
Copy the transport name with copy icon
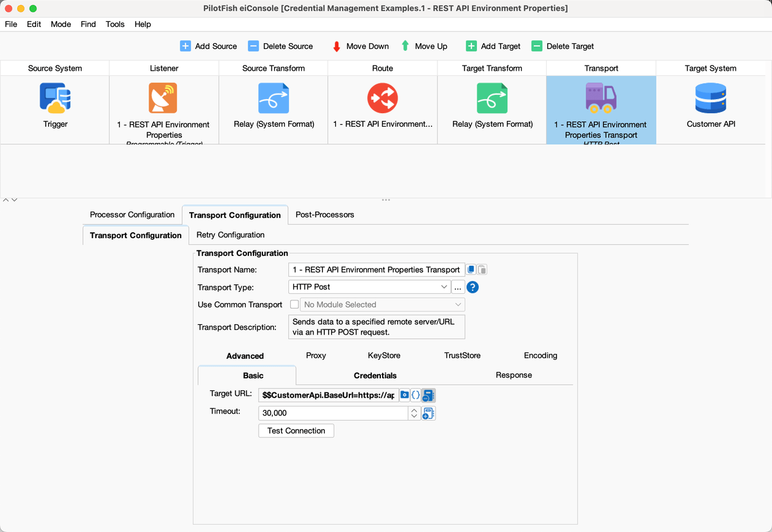click(x=471, y=270)
